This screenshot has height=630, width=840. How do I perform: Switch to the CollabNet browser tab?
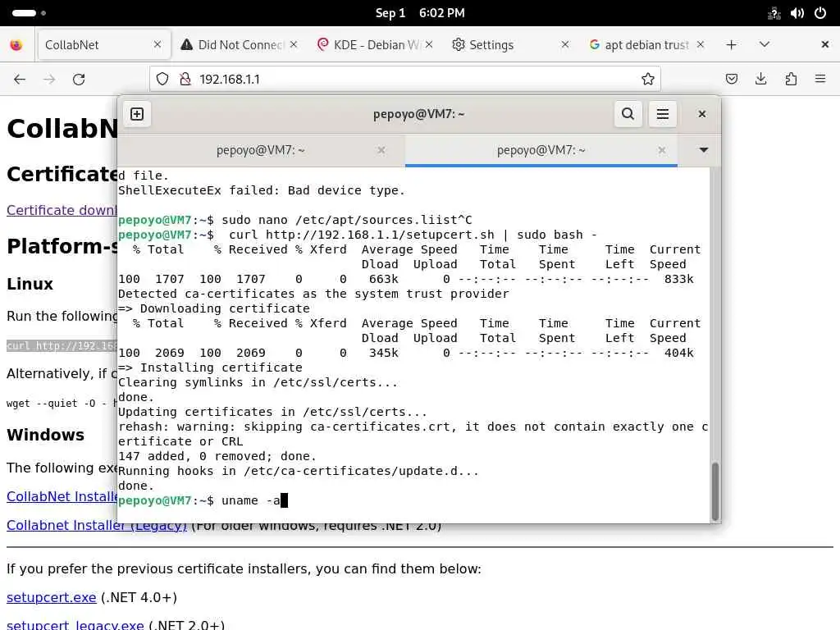(103, 45)
